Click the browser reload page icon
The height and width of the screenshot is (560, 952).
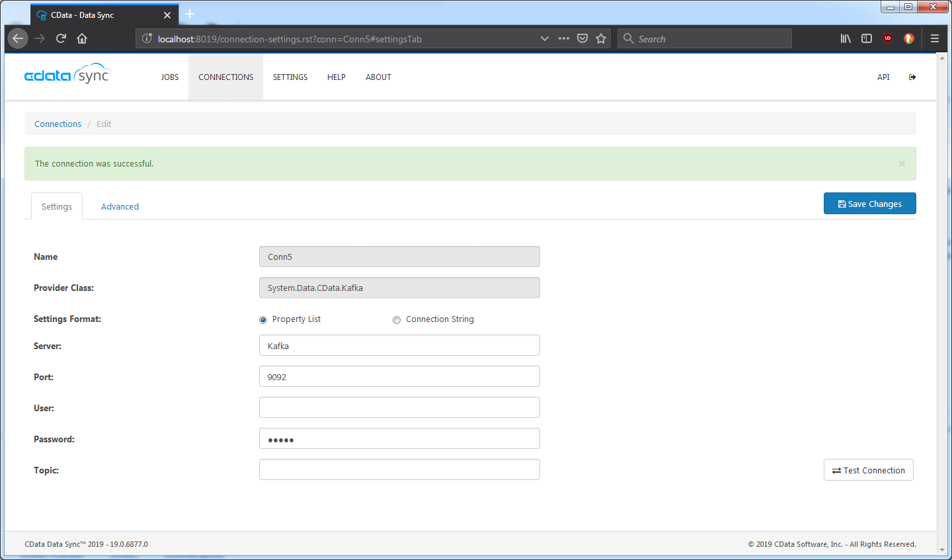point(61,38)
